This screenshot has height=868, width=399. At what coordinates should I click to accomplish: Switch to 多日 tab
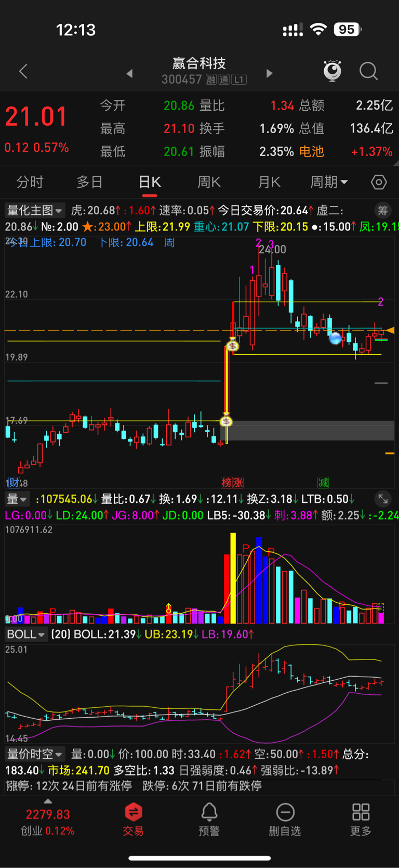[x=89, y=182]
